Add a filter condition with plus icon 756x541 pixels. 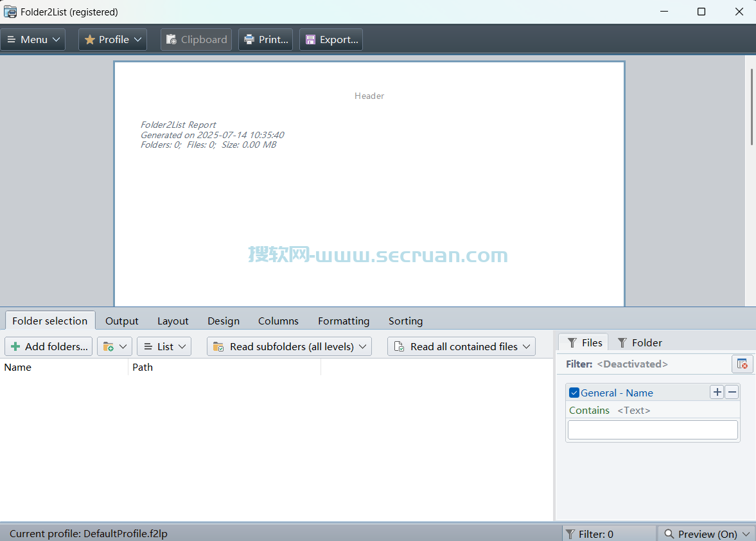click(x=717, y=392)
